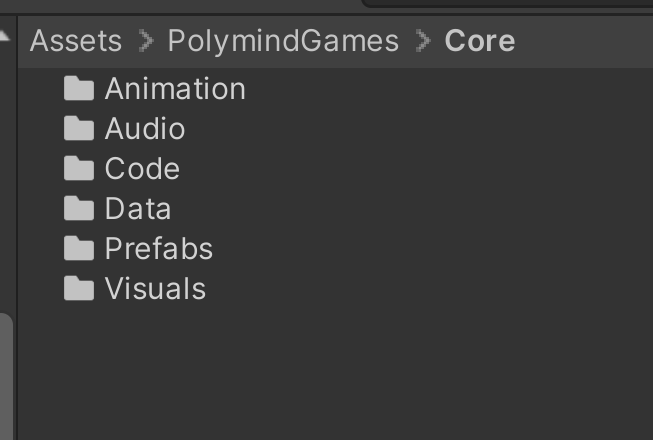Choose the Visuals folder label

155,289
